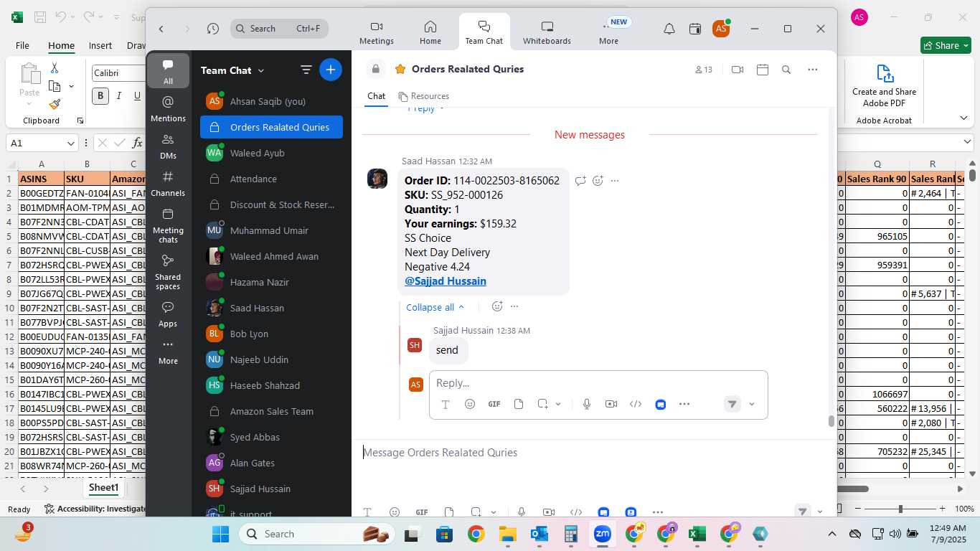Add reaction to Saad Hassan's message

tap(598, 181)
